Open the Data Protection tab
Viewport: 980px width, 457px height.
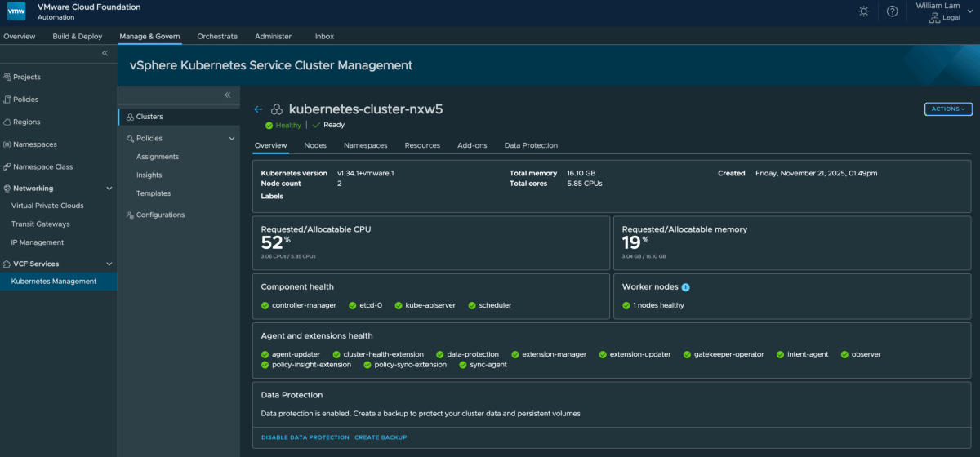531,145
